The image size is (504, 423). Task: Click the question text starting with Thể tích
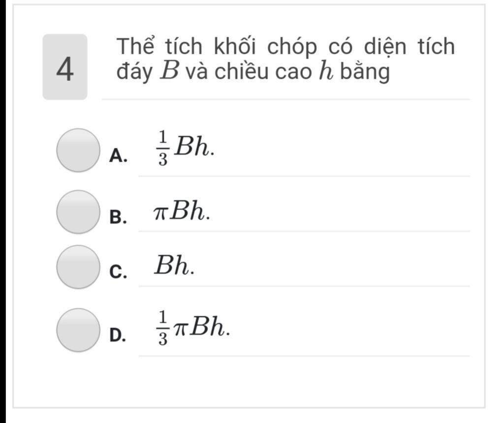point(285,59)
